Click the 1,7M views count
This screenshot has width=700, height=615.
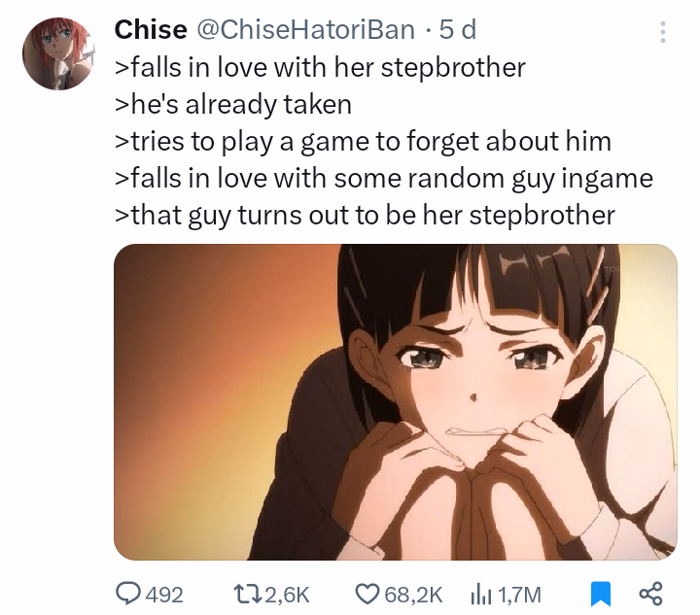tap(519, 595)
